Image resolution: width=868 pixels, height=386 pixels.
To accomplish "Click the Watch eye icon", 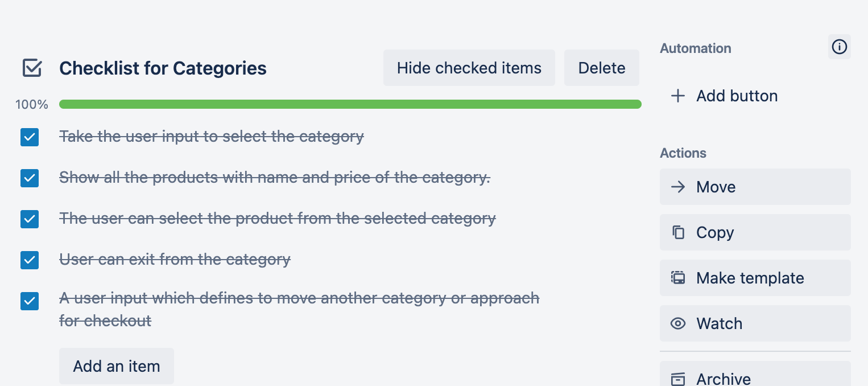I will tap(677, 323).
